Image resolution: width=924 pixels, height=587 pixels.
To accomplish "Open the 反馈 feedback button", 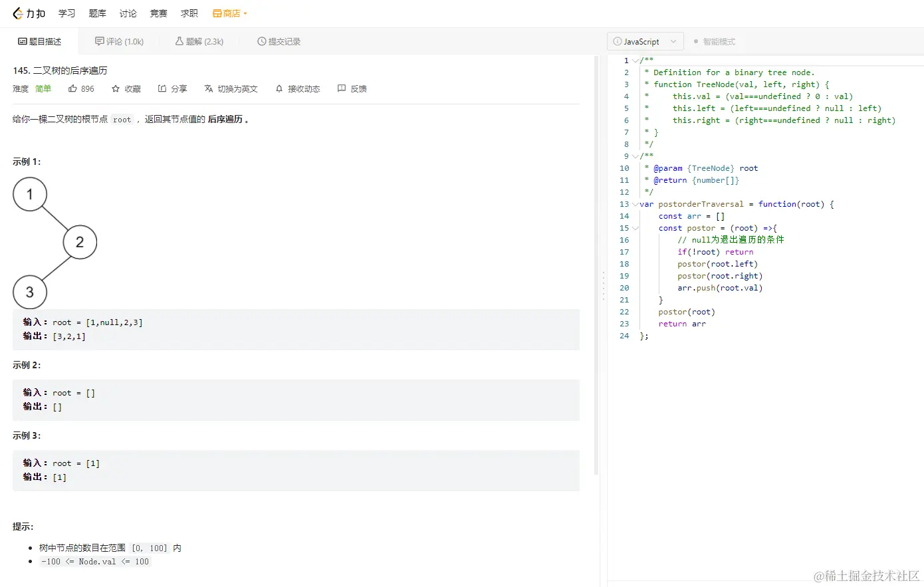I will coord(352,88).
